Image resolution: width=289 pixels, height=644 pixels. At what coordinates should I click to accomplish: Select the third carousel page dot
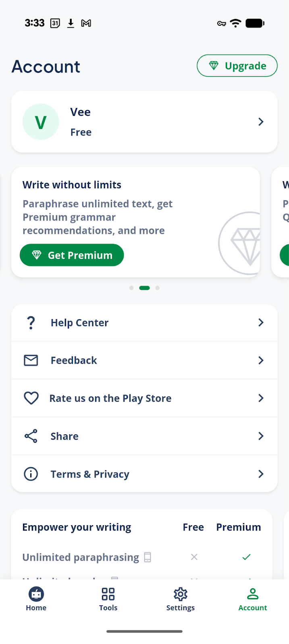coord(158,288)
